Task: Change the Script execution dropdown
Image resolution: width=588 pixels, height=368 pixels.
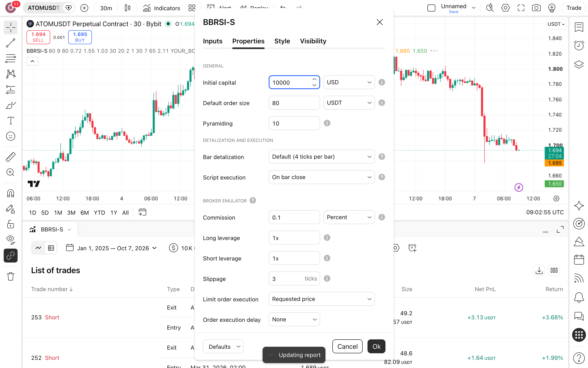Action: click(x=321, y=177)
